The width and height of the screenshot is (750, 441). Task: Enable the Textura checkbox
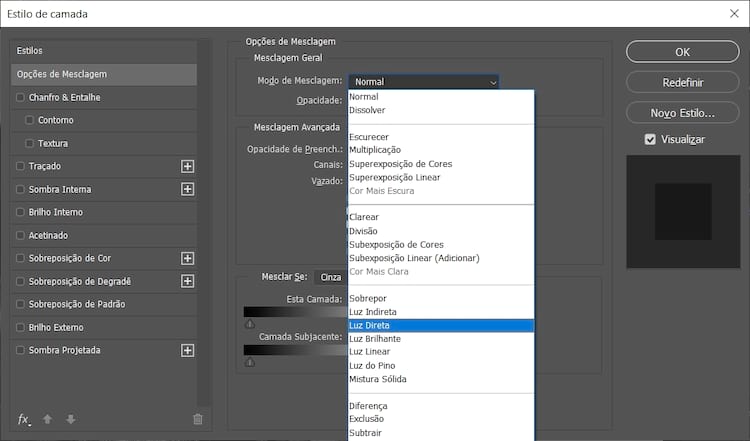click(30, 143)
